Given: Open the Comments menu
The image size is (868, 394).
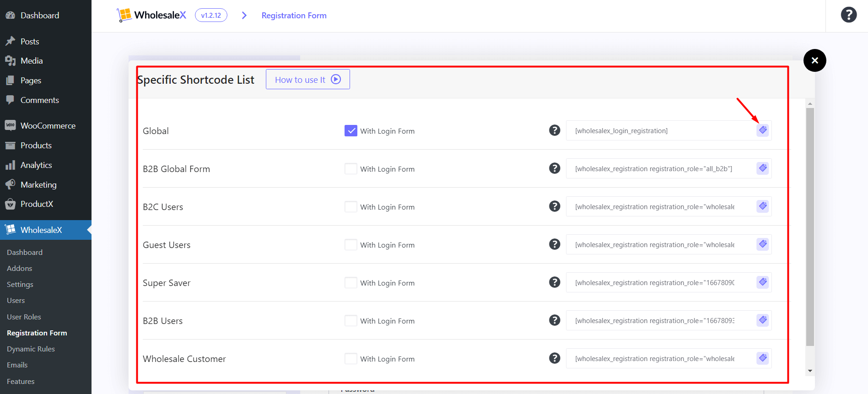Looking at the screenshot, I should click(46, 100).
